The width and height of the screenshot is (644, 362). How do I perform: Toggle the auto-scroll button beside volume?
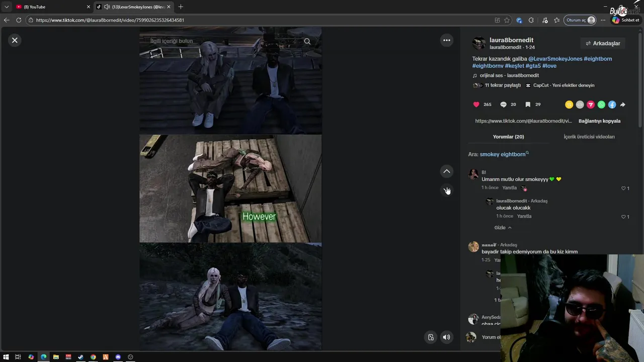(431, 337)
